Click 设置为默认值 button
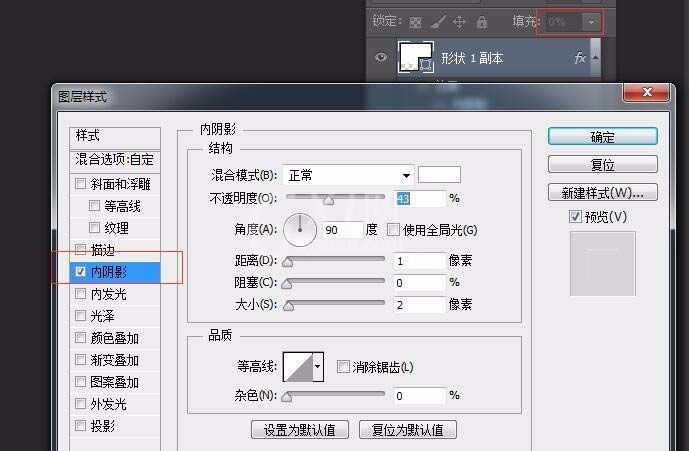This screenshot has width=689, height=451. [300, 429]
